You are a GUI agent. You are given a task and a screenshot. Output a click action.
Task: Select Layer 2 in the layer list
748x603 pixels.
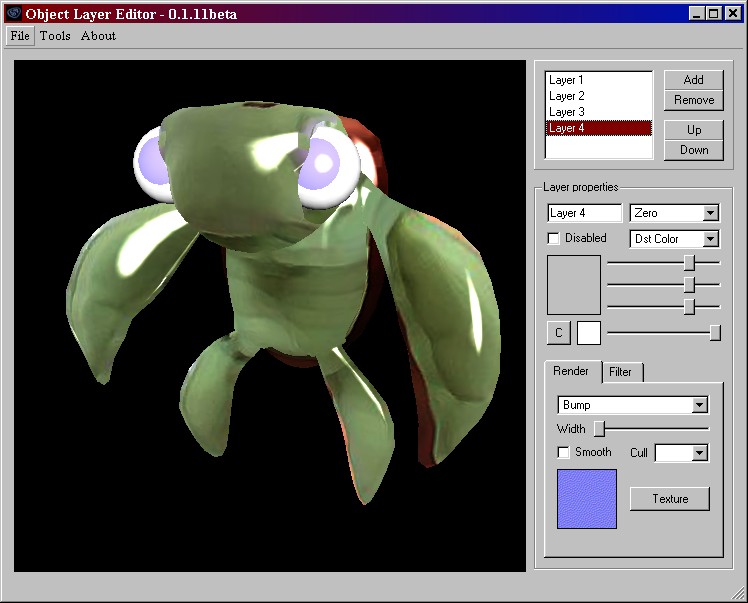(567, 96)
